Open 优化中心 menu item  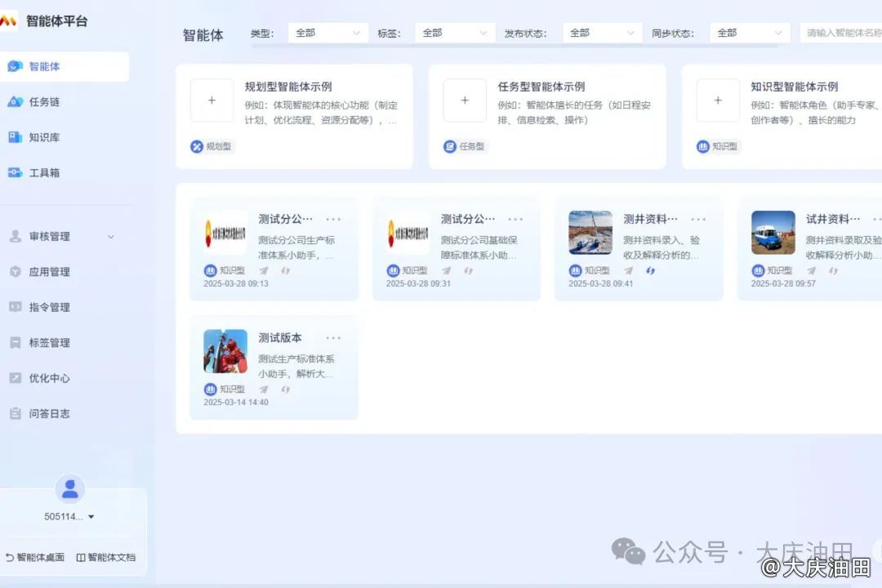pos(49,378)
